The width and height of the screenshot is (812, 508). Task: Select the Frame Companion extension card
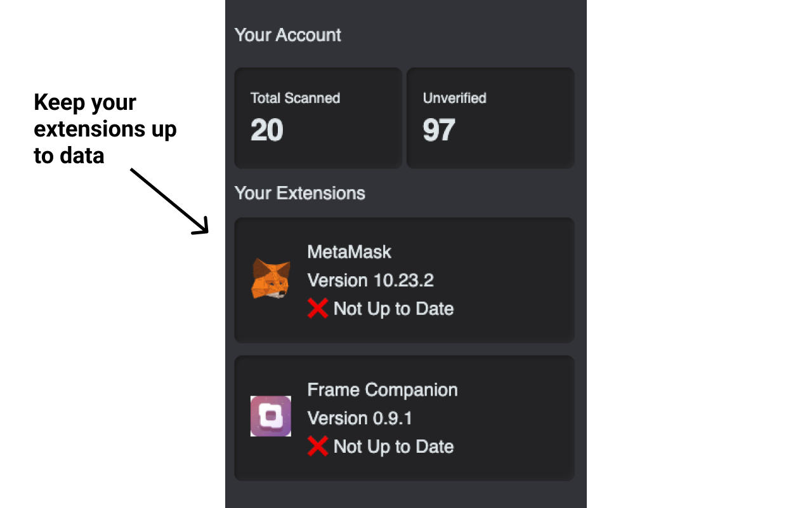(x=405, y=418)
